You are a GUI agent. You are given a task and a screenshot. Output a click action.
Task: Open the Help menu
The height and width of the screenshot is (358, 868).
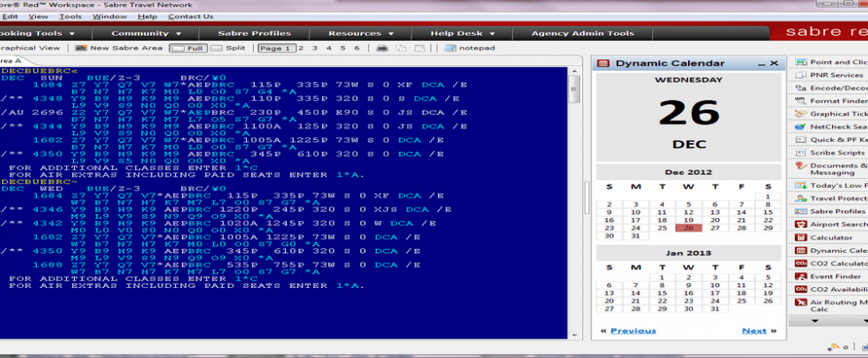[147, 16]
